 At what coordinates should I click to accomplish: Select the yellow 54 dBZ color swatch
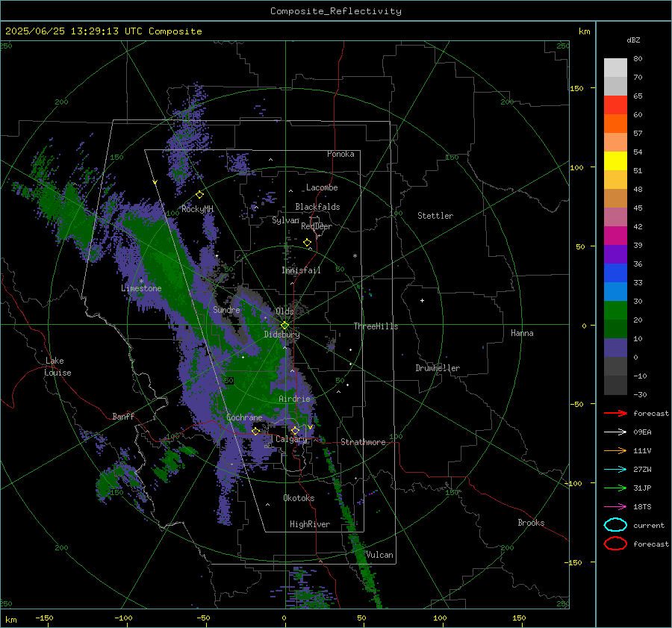click(615, 161)
